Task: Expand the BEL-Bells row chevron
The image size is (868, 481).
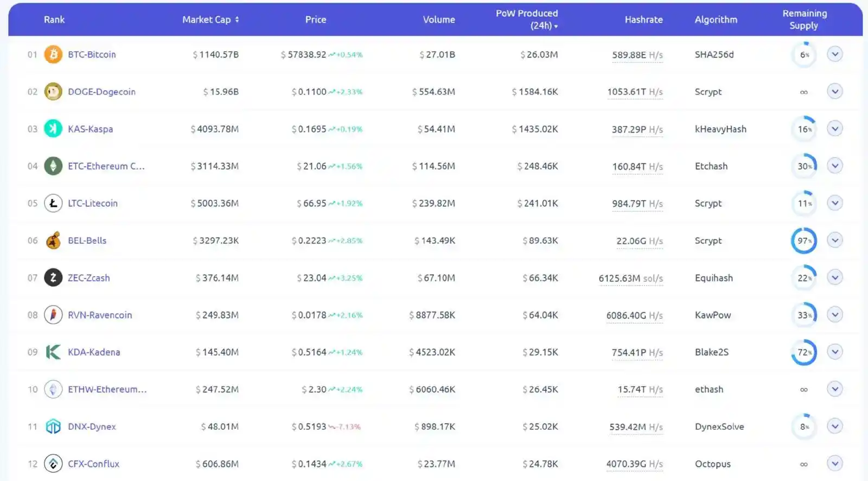Action: (x=835, y=240)
